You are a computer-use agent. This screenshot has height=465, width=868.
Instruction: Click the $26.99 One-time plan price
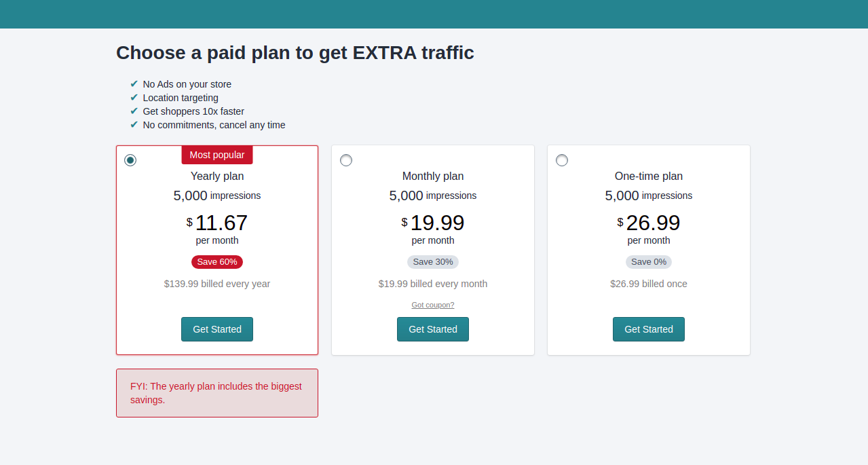click(652, 223)
